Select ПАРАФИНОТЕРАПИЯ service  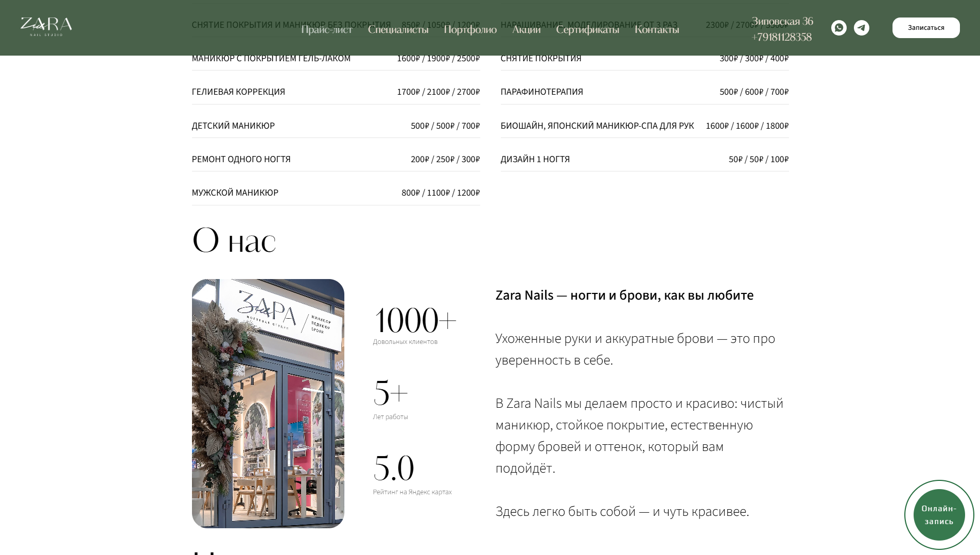[644, 92]
